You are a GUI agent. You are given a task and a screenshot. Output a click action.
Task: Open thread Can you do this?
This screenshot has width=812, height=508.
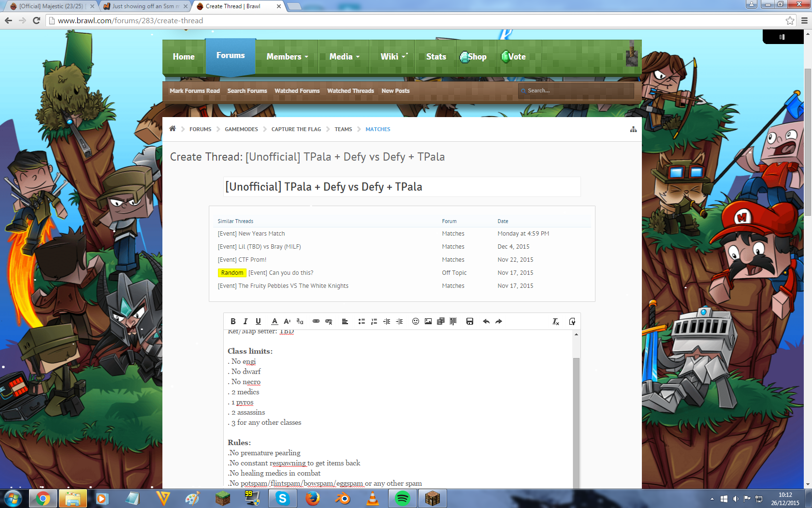pyautogui.click(x=281, y=273)
